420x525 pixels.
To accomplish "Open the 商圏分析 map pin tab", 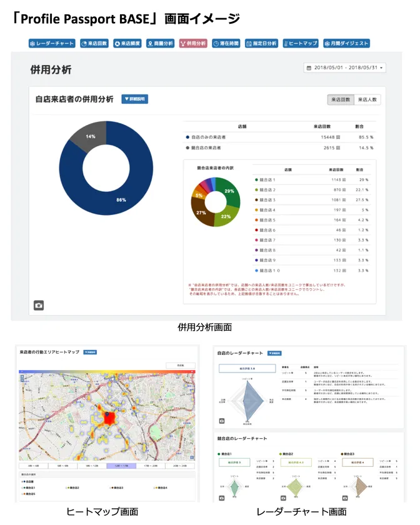I will (161, 44).
